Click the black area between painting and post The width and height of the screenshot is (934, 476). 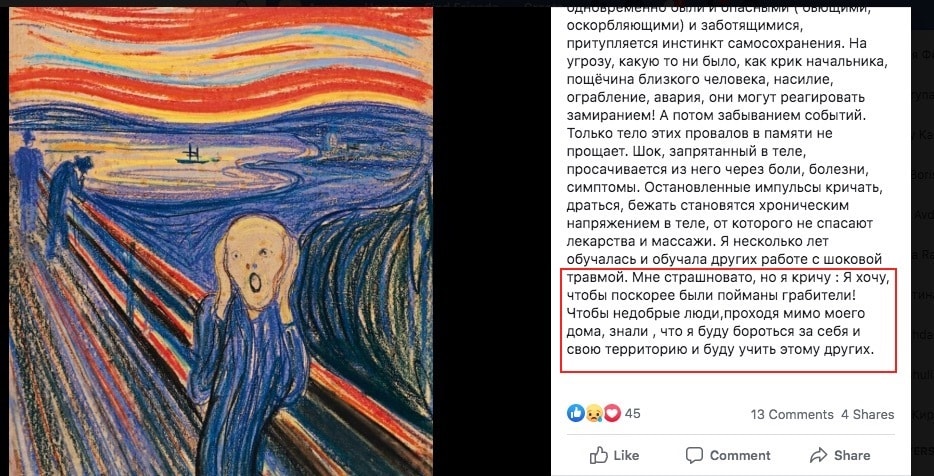pos(492,238)
